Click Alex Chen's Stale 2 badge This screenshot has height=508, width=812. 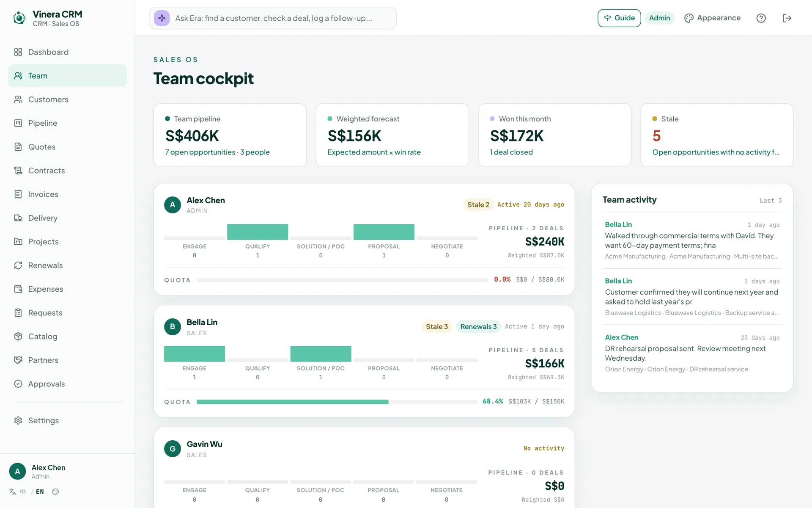click(478, 205)
